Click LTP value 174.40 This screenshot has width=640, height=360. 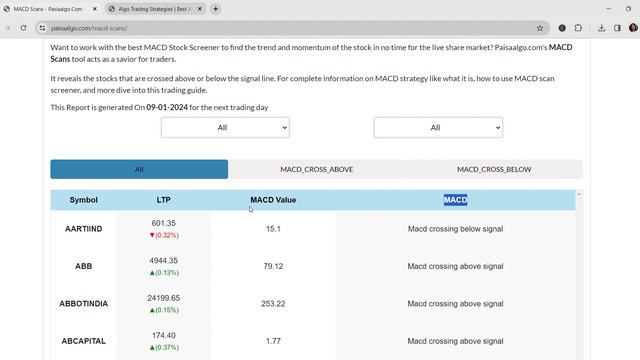[x=164, y=335]
